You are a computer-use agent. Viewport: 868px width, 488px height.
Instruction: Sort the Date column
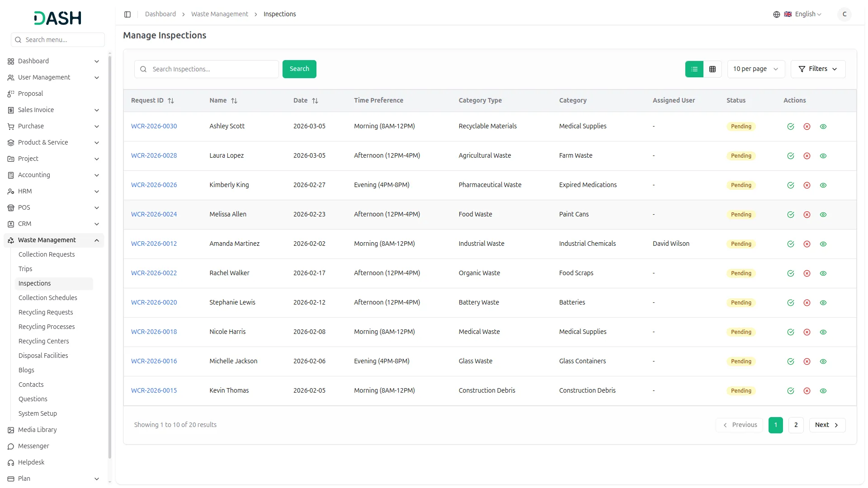[x=315, y=101]
